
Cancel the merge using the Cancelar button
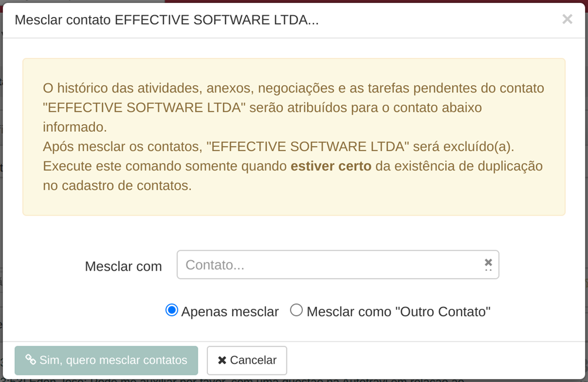247,360
